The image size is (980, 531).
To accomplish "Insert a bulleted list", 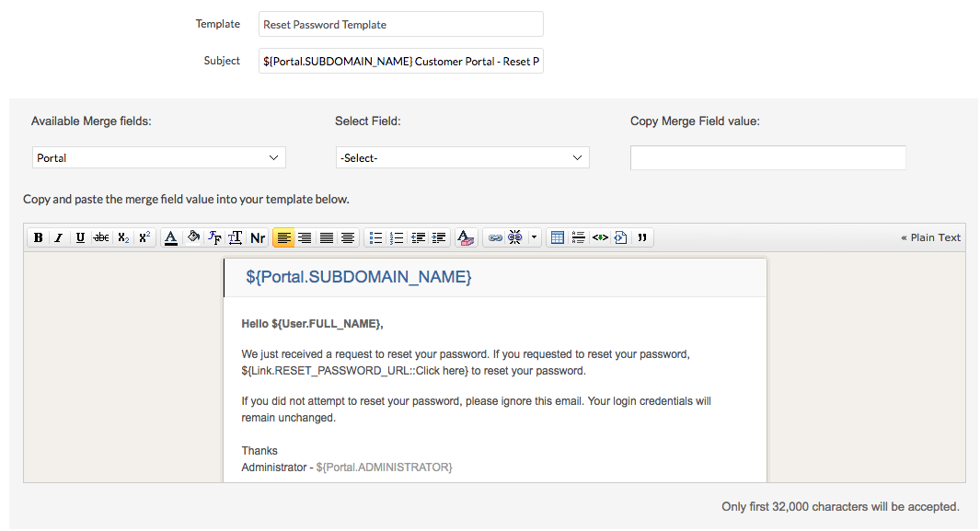I will pyautogui.click(x=375, y=237).
